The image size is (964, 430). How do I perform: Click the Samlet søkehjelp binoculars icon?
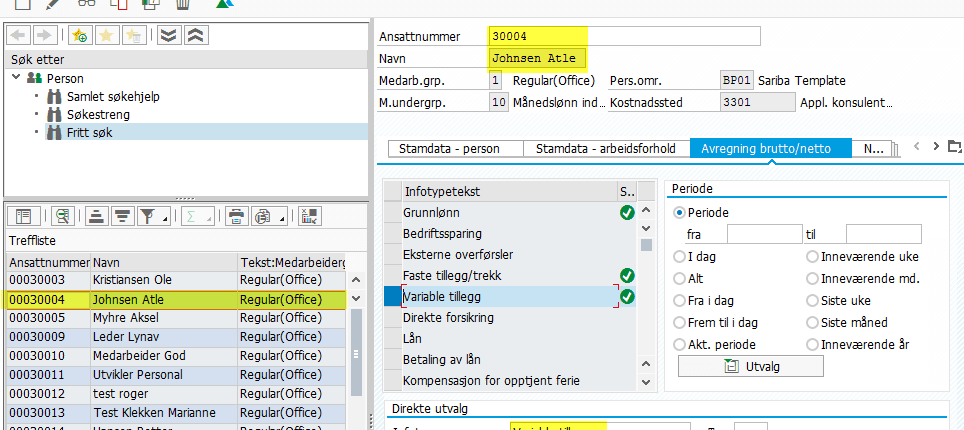point(55,97)
